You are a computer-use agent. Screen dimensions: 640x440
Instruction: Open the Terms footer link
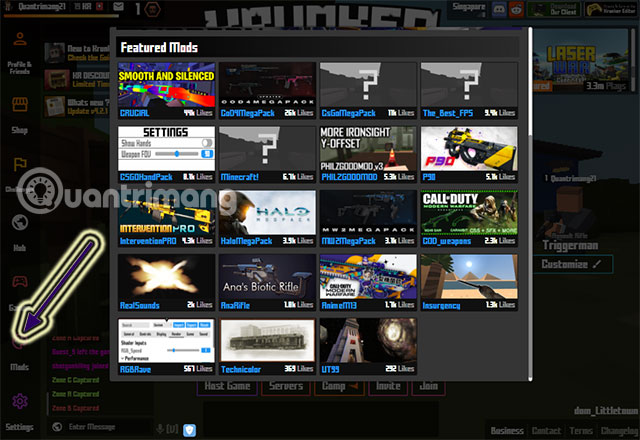tap(581, 431)
